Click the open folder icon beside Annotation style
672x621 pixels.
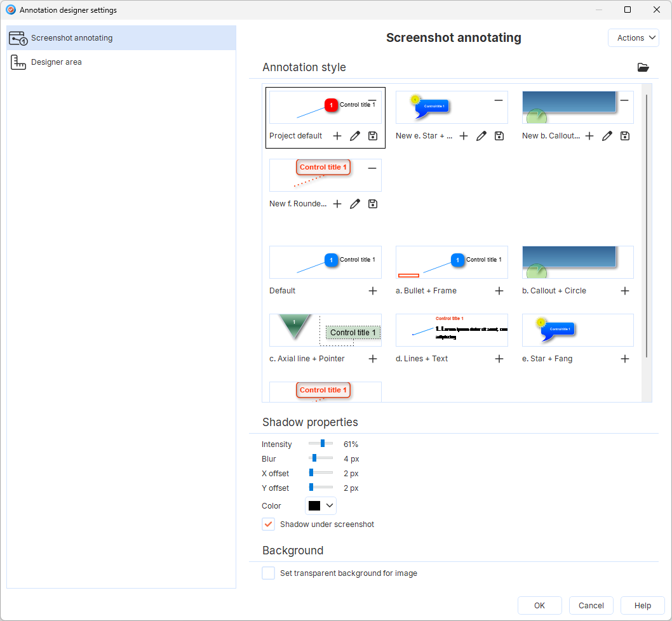[x=643, y=67]
